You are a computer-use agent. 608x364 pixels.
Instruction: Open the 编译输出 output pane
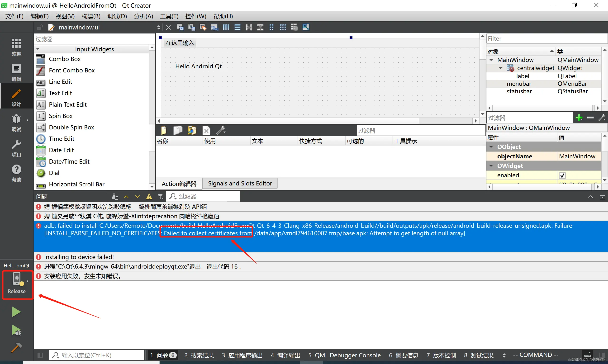pyautogui.click(x=285, y=355)
